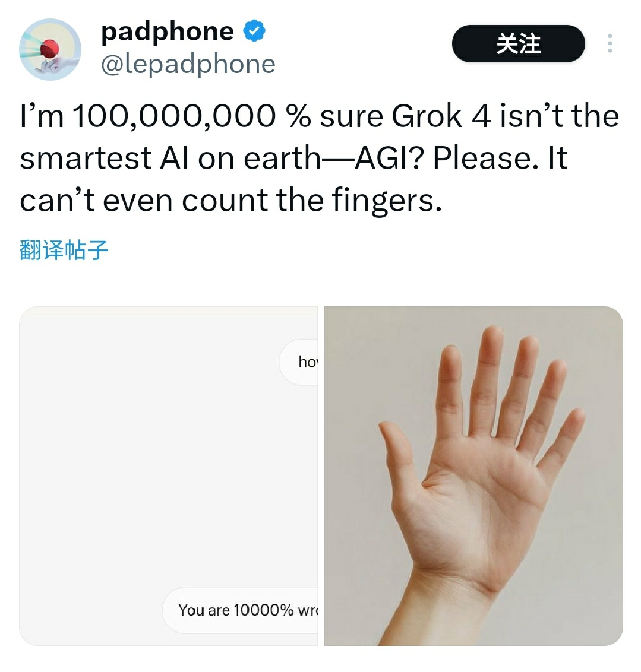Click the "ho" chat bubble in screenshot
This screenshot has height=672, width=641.
tap(299, 362)
